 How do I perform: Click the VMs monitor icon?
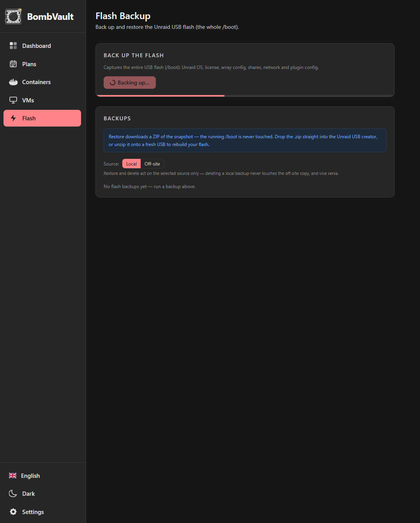[x=13, y=100]
